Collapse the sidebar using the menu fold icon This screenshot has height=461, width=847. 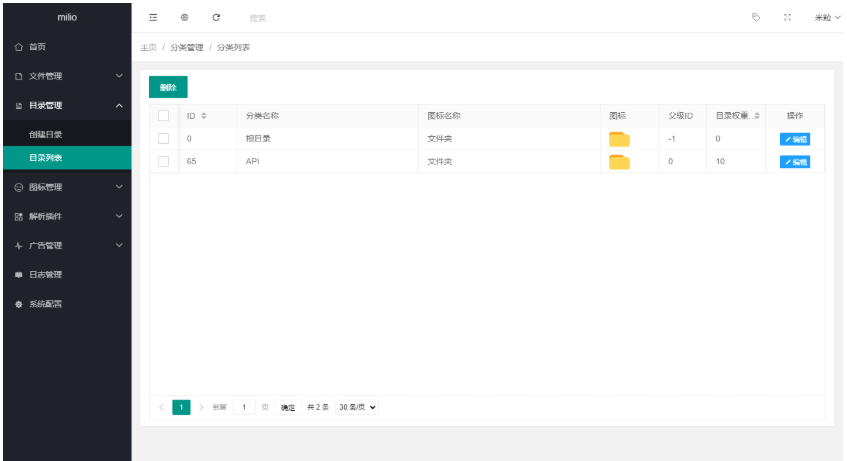coord(153,17)
